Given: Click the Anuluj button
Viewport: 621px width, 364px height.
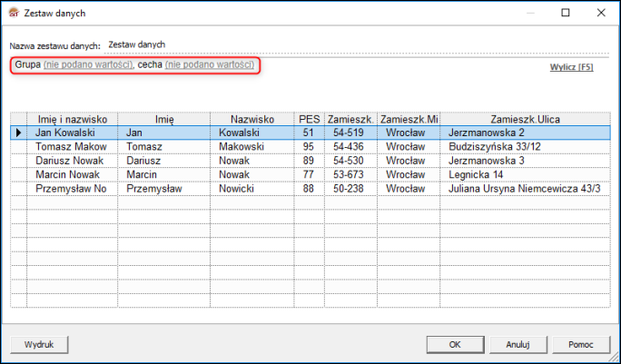Looking at the screenshot, I should click(517, 344).
